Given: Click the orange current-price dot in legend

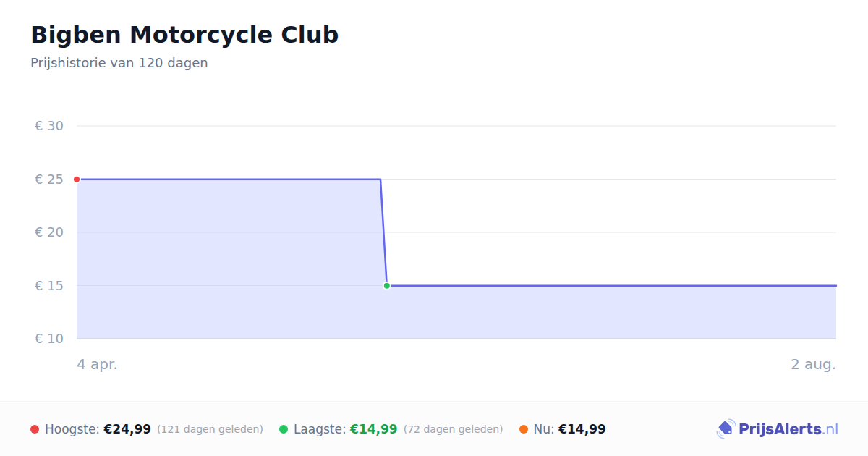Looking at the screenshot, I should tap(524, 429).
